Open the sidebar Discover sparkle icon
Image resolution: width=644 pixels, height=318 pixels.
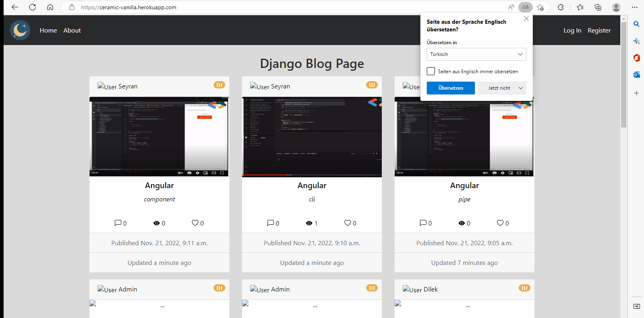(636, 41)
